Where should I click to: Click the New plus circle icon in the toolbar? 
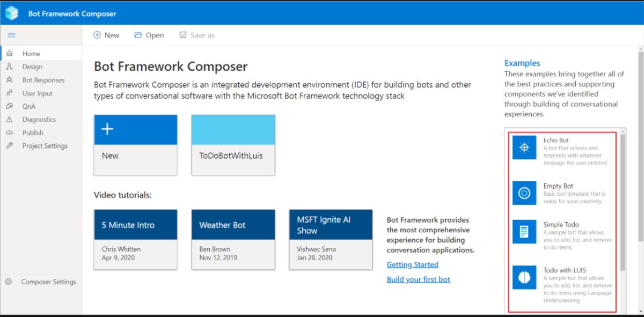pyautogui.click(x=97, y=35)
